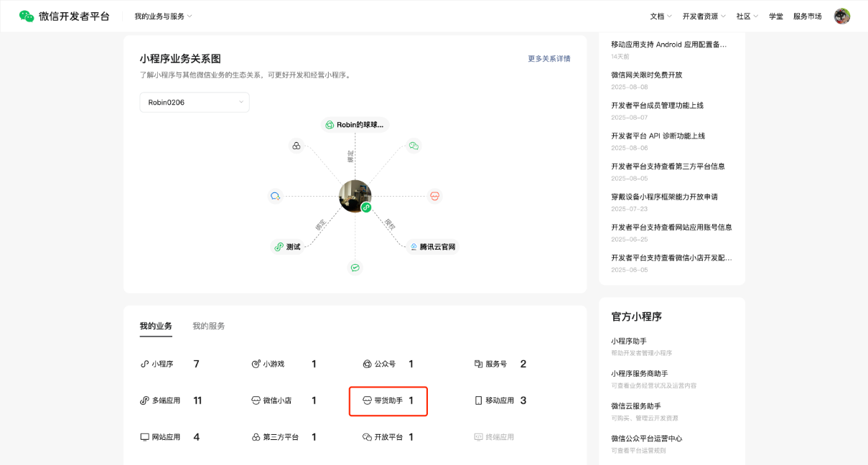Image resolution: width=868 pixels, height=465 pixels.
Task: Open the 微信网关限时免费开放 announcement
Action: point(646,75)
